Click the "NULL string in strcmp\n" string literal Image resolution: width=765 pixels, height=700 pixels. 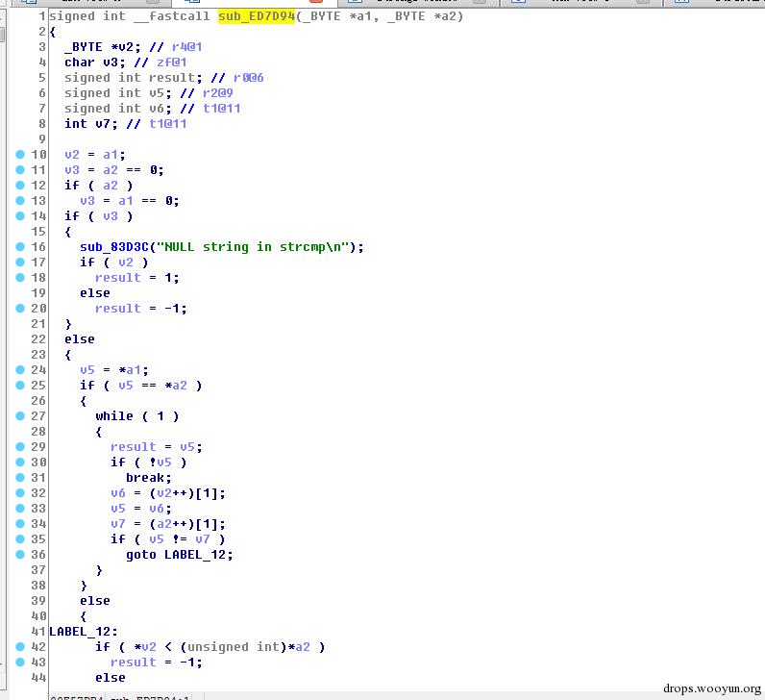(x=256, y=247)
